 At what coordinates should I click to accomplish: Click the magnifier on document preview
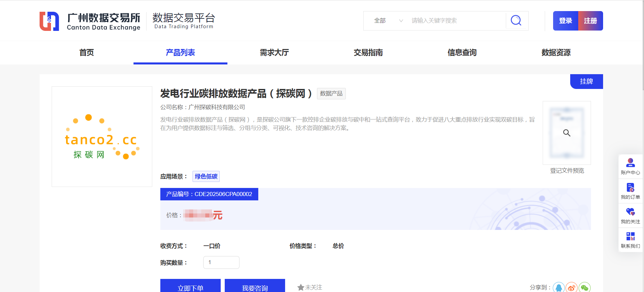point(567,133)
